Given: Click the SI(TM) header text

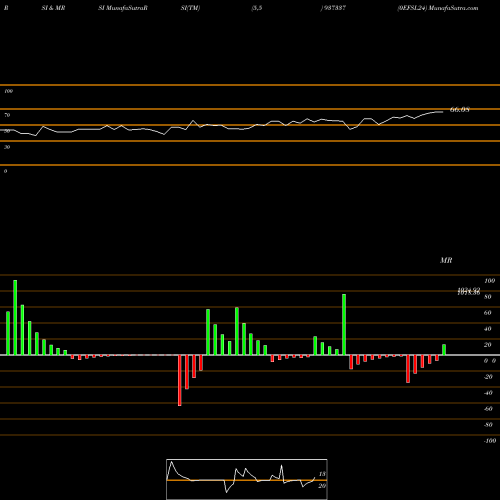Looking at the screenshot, I should [x=190, y=8].
